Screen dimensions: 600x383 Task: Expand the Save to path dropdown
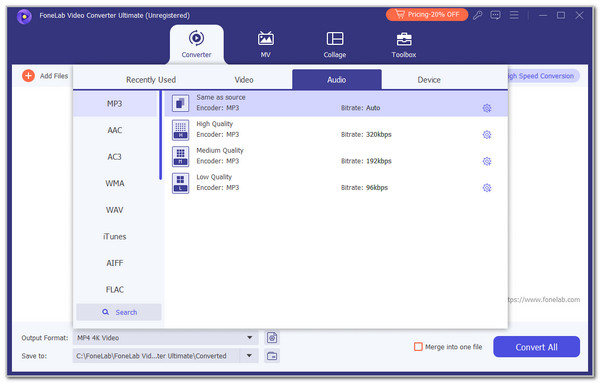(x=249, y=355)
